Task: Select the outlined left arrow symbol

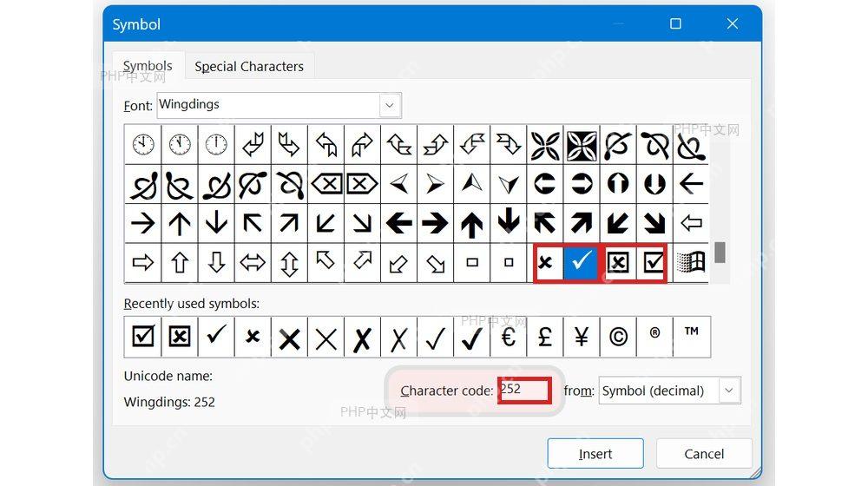Action: pos(691,223)
